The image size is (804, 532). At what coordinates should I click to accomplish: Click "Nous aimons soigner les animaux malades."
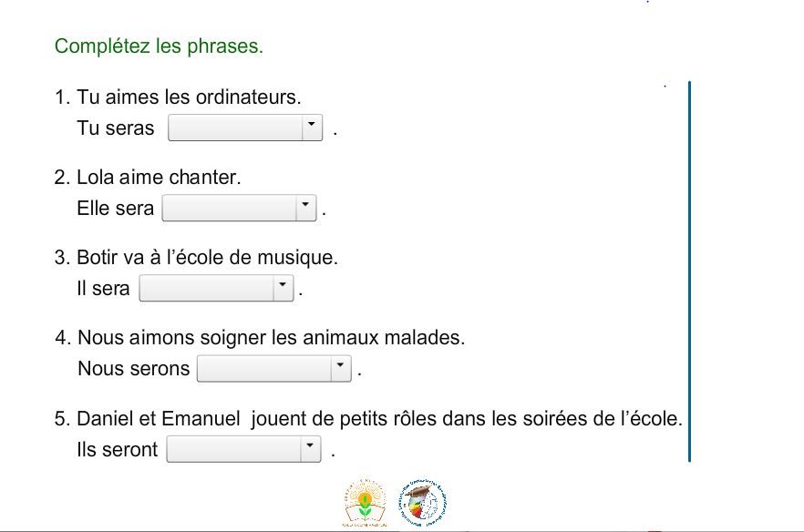click(272, 338)
